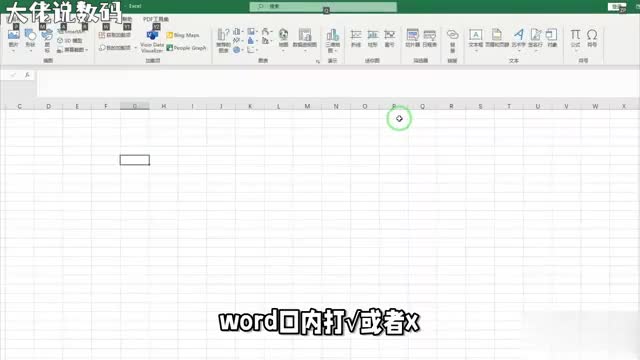Image resolution: width=640 pixels, height=360 pixels.
Task: Insert a hyperlink with Link button
Action: [452, 40]
